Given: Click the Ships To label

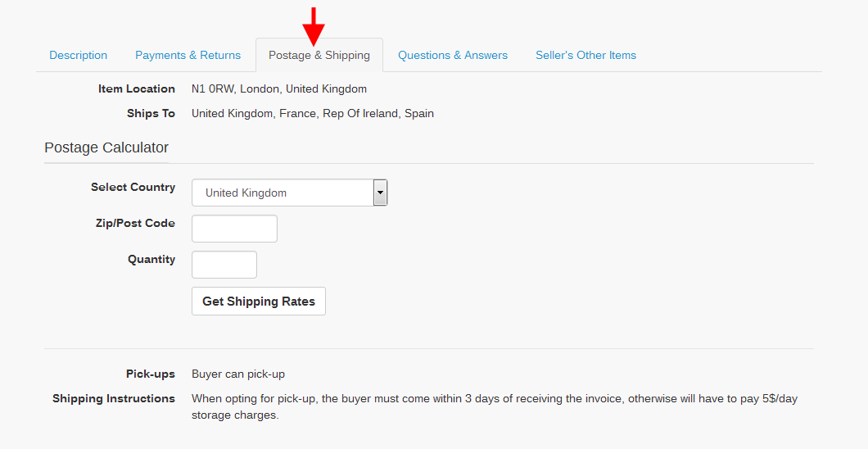Looking at the screenshot, I should [151, 113].
